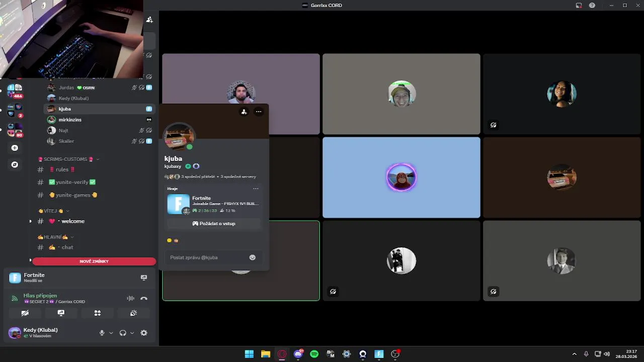Click the invite people icon above member list
The height and width of the screenshot is (362, 644).
tap(149, 20)
